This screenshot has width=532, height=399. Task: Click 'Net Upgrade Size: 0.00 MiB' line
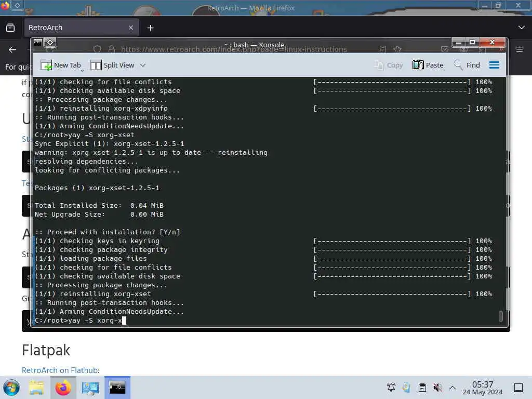pyautogui.click(x=99, y=215)
